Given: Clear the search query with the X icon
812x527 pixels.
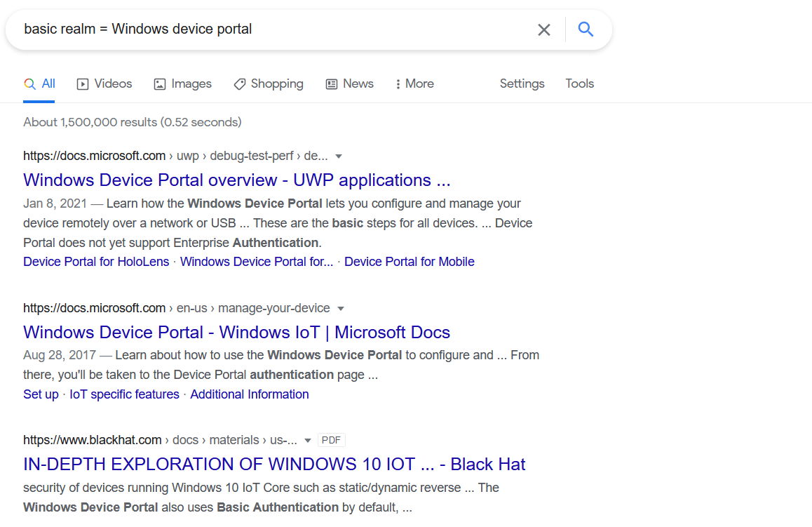Looking at the screenshot, I should (x=544, y=29).
